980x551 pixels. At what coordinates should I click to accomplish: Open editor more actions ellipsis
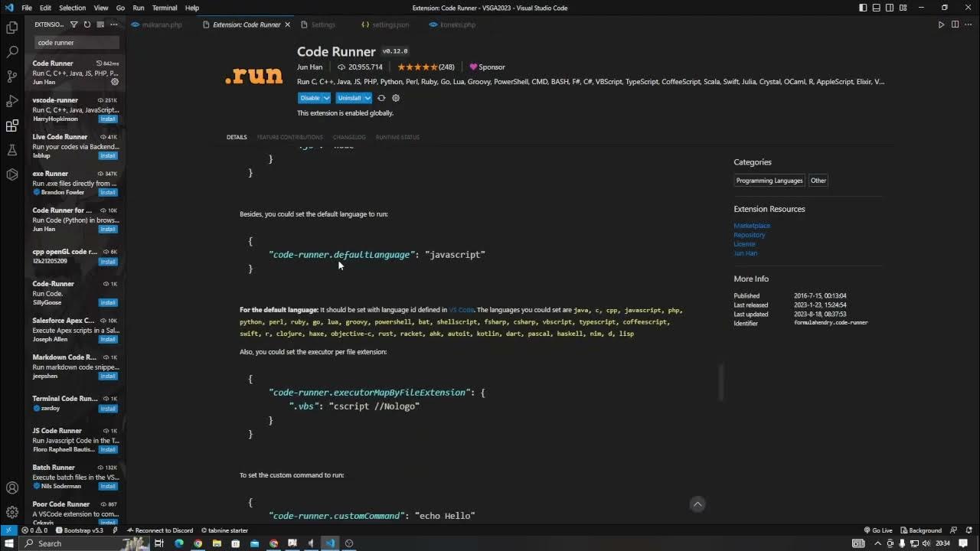(969, 24)
